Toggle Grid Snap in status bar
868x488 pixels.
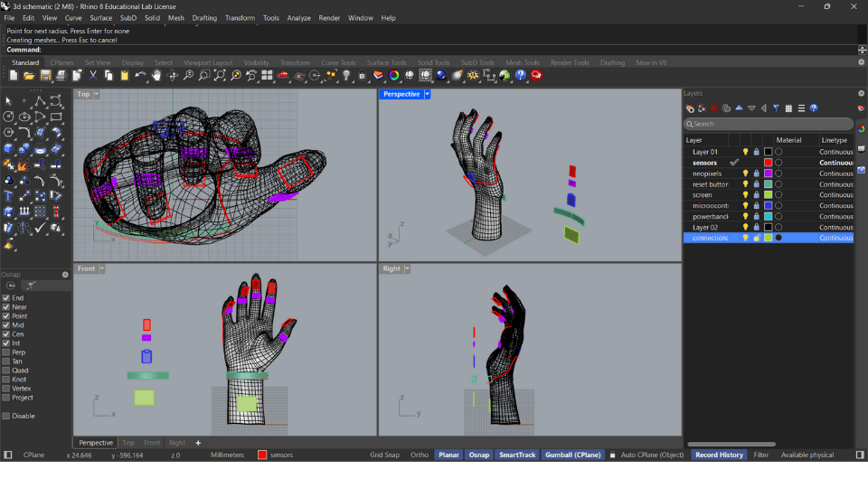click(384, 455)
